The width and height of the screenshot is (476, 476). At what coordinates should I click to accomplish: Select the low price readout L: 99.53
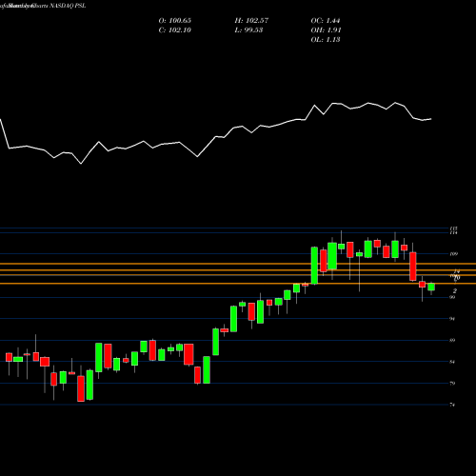248,30
